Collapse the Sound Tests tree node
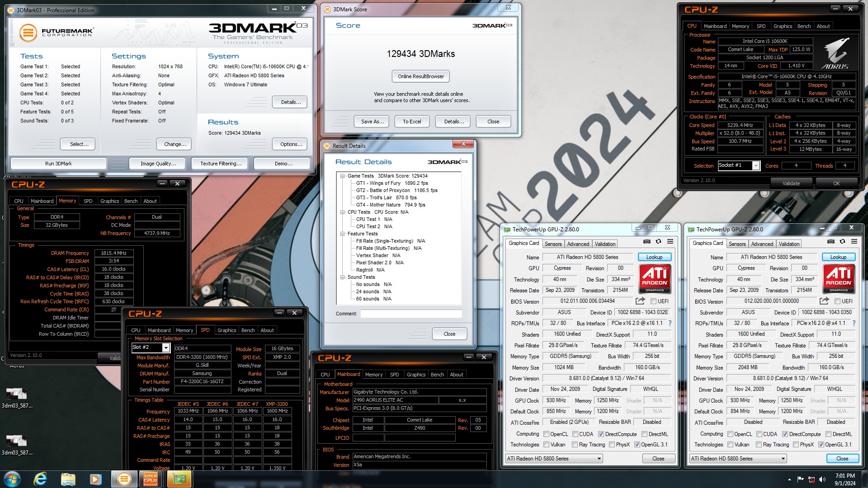Screen dimensions: 868x488 pos(343,277)
